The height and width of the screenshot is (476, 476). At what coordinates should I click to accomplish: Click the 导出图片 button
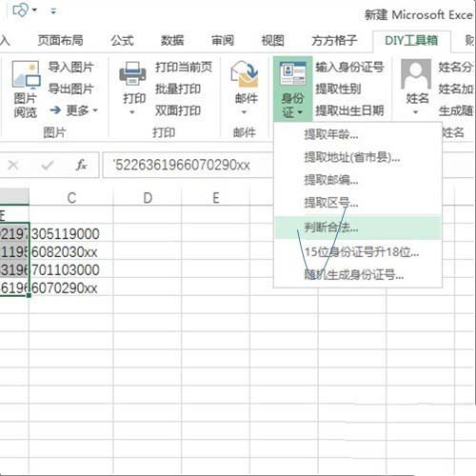click(70, 89)
